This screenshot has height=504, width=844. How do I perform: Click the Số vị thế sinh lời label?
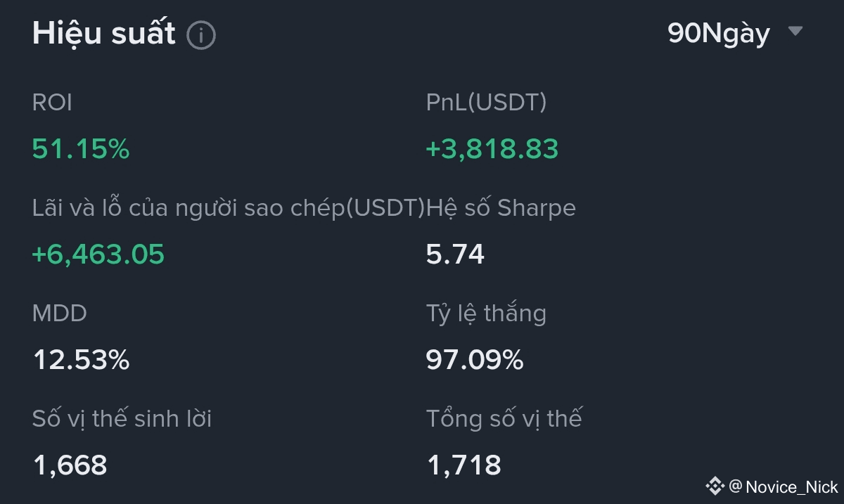point(122,419)
